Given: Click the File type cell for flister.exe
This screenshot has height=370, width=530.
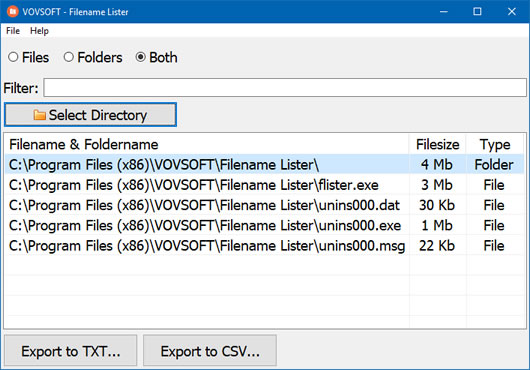Looking at the screenshot, I should pyautogui.click(x=494, y=185).
